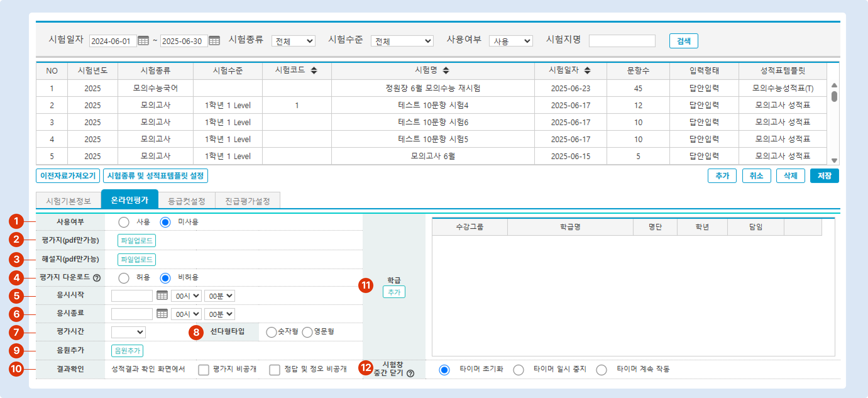Click help icon beside 시험창 중간 닫기
This screenshot has height=398, width=868.
(x=410, y=373)
